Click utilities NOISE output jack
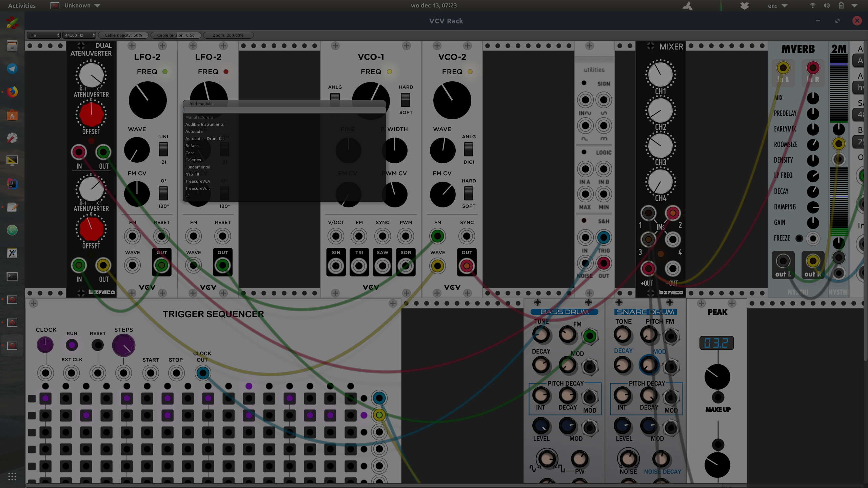The height and width of the screenshot is (488, 868). pyautogui.click(x=585, y=263)
